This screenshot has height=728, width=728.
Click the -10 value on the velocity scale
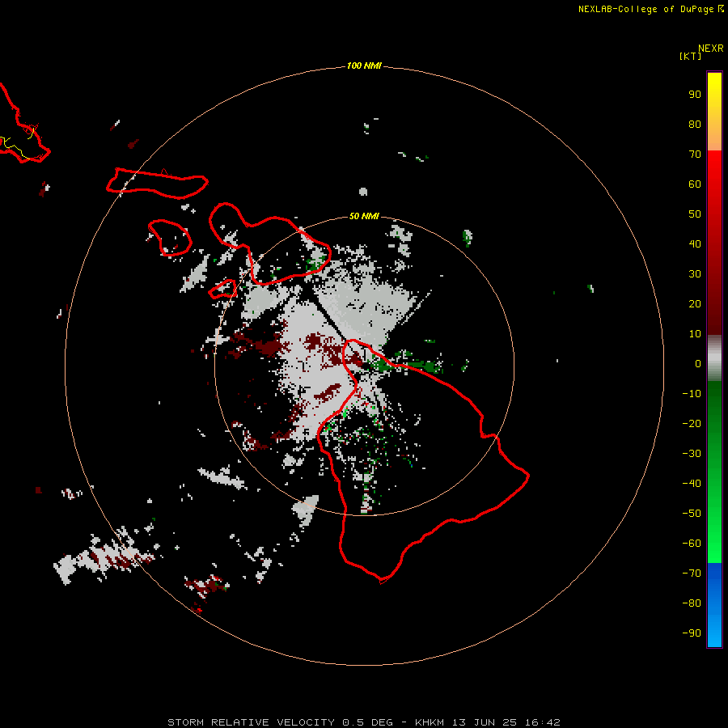coord(692,394)
